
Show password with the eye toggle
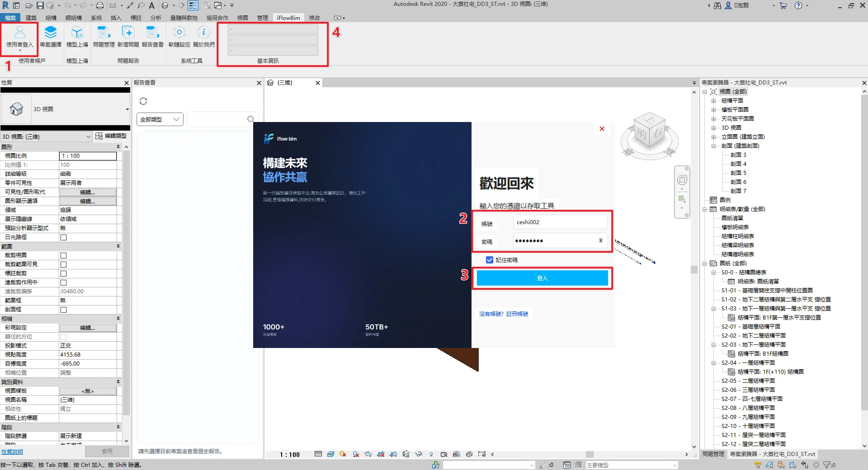pos(601,240)
